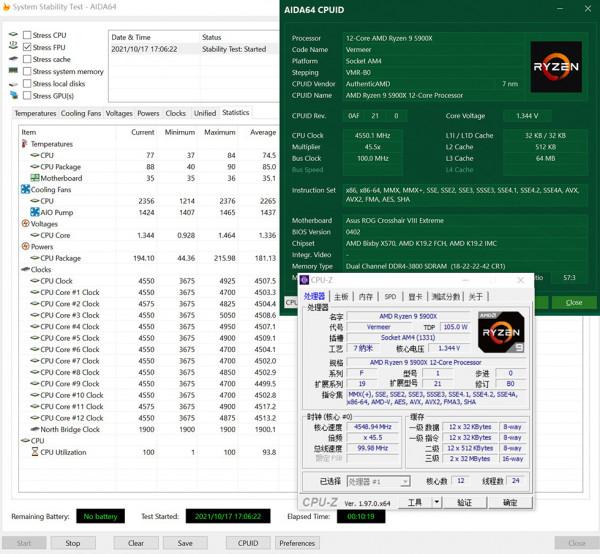Click the 123 icon beside Stress FPU
The width and height of the screenshot is (600, 554).
coord(13,46)
